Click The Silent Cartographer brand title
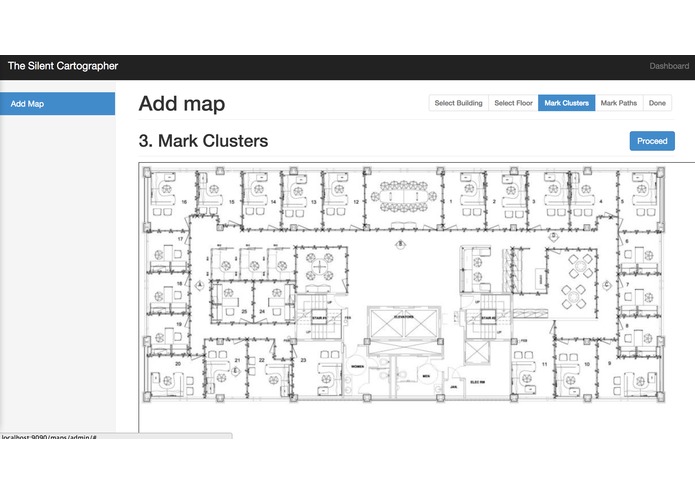The image size is (695, 494). click(63, 66)
